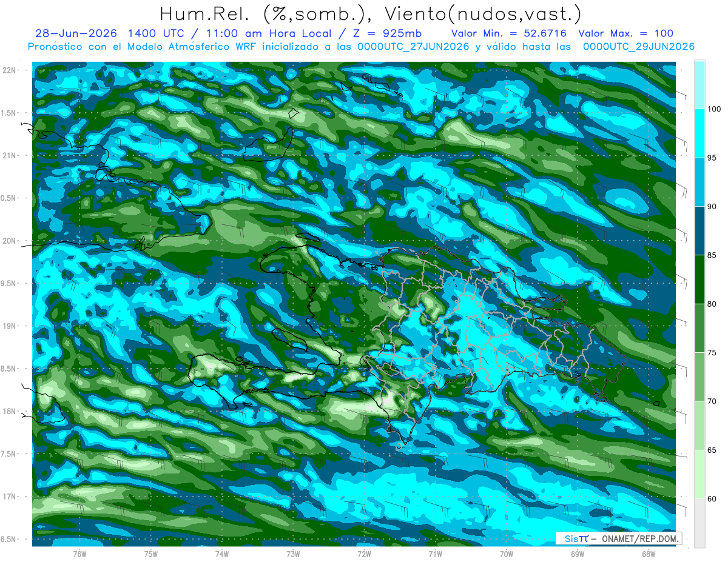Click 'Valor Max. = 100' readout
This screenshot has width=728, height=562.
tap(626, 33)
